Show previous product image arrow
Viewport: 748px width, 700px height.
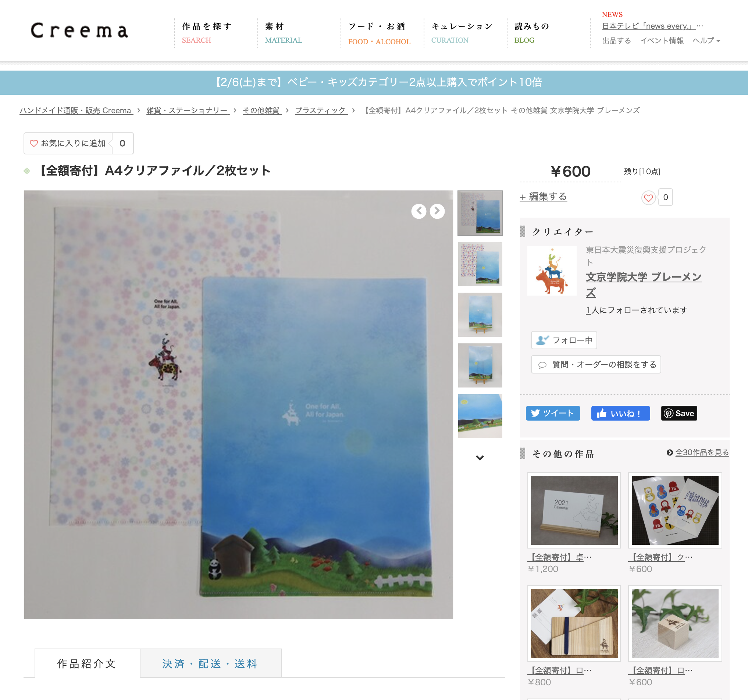pyautogui.click(x=419, y=211)
